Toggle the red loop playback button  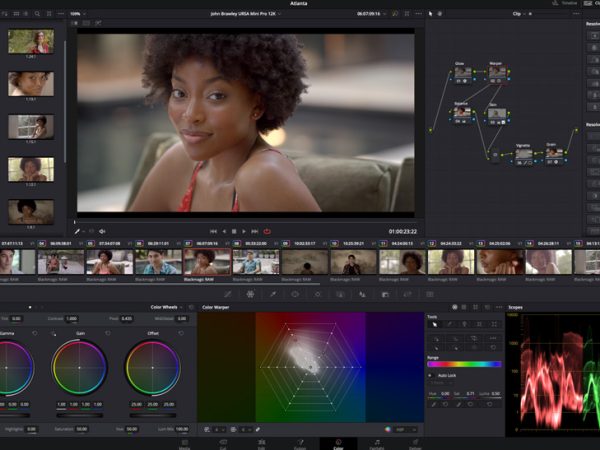(267, 232)
